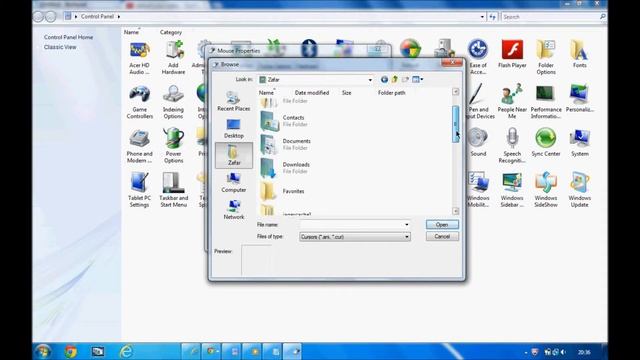The height and width of the screenshot is (360, 640).
Task: Go back to the last folder visited
Action: 384,80
